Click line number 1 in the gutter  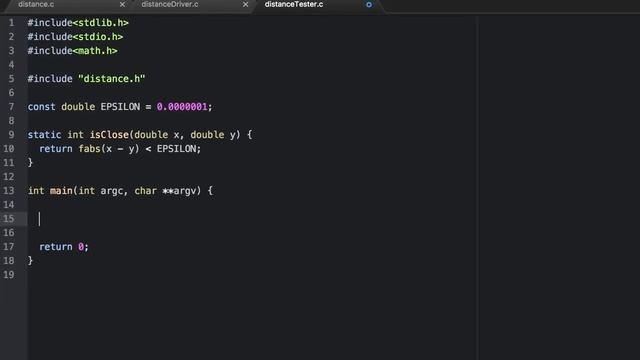[x=11, y=23]
